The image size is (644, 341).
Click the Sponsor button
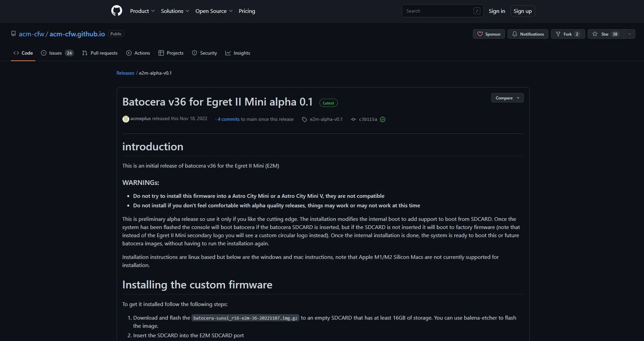click(x=489, y=34)
